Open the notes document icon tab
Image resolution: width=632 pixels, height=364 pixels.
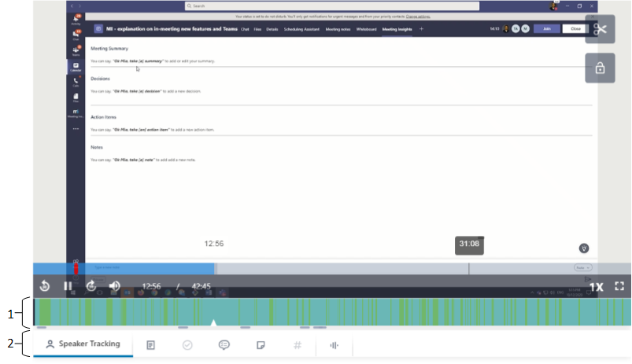click(151, 344)
